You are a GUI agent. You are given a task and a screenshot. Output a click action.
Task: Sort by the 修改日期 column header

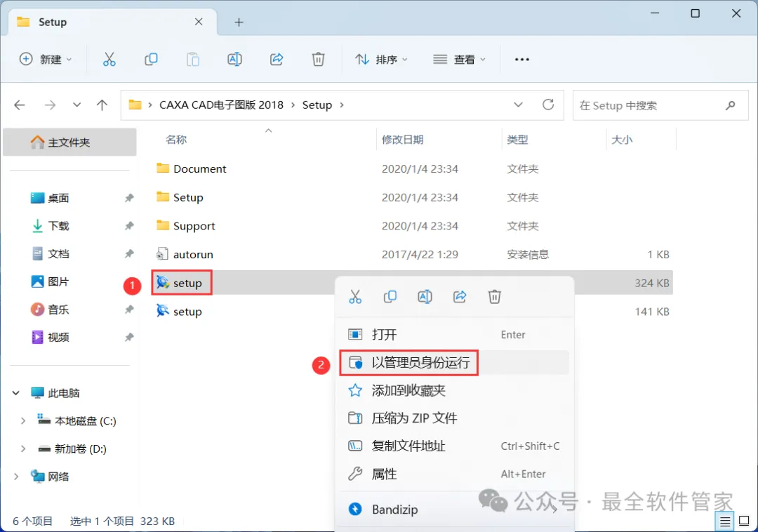click(402, 140)
